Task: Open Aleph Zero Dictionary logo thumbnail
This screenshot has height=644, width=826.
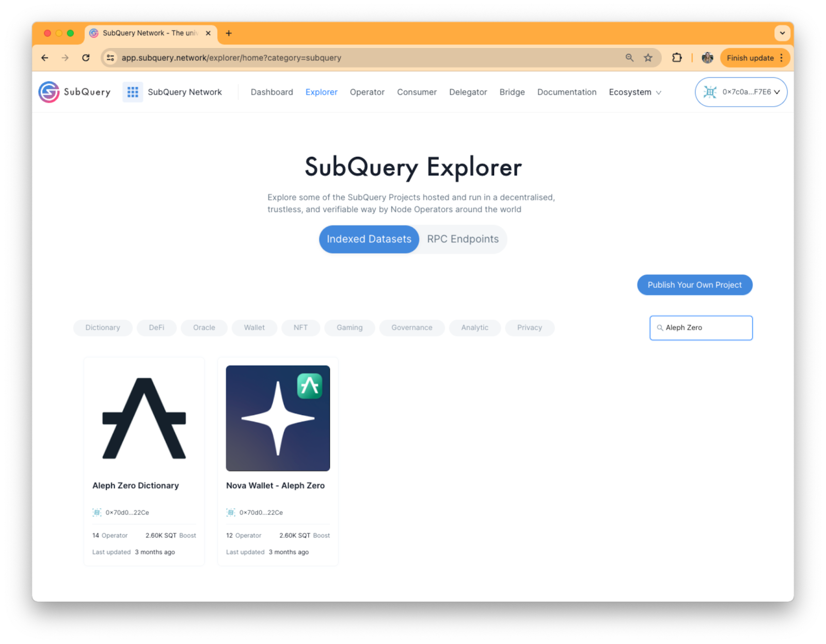Action: pyautogui.click(x=144, y=418)
